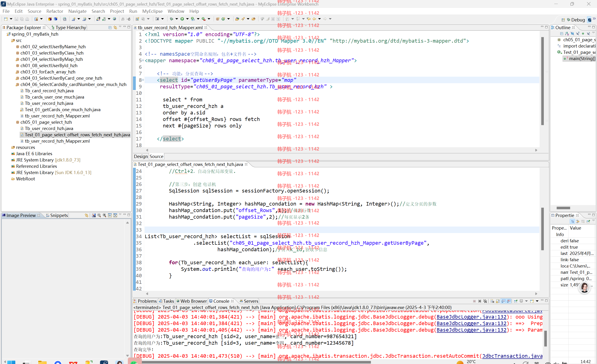Image resolution: width=597 pixels, height=364 pixels.
Task: Collapse the mapper tag fold marker at line 5
Action: click(143, 60)
